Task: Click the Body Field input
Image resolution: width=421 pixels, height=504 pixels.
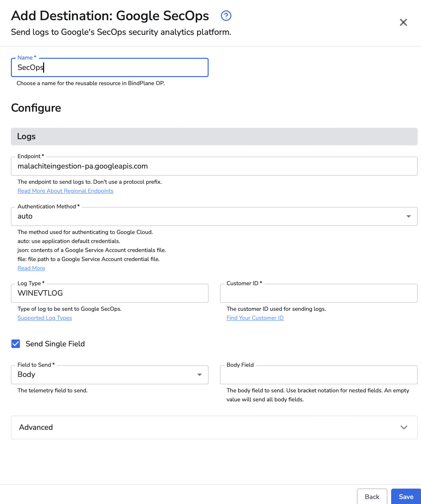Action: coord(319,375)
